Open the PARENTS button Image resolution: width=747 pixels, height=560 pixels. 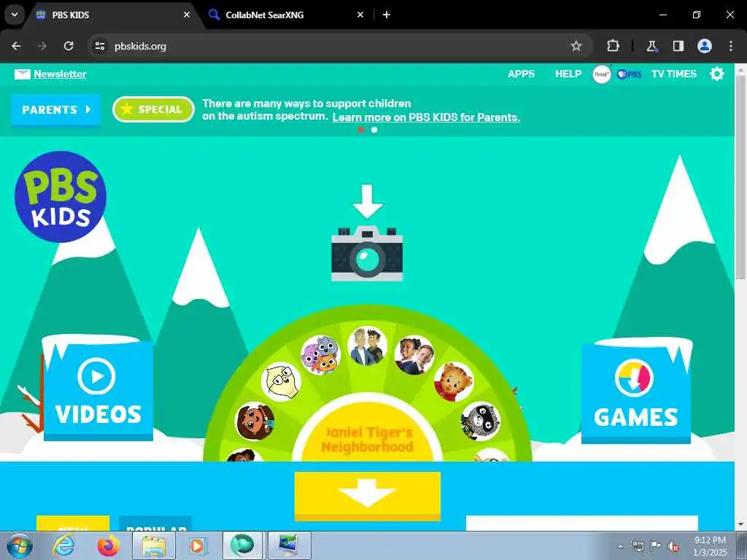coord(55,110)
